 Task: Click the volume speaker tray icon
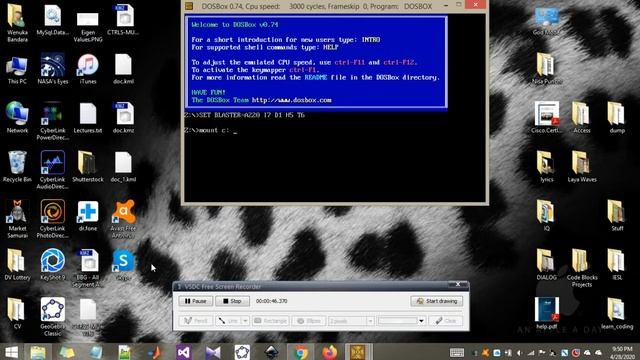tap(519, 353)
